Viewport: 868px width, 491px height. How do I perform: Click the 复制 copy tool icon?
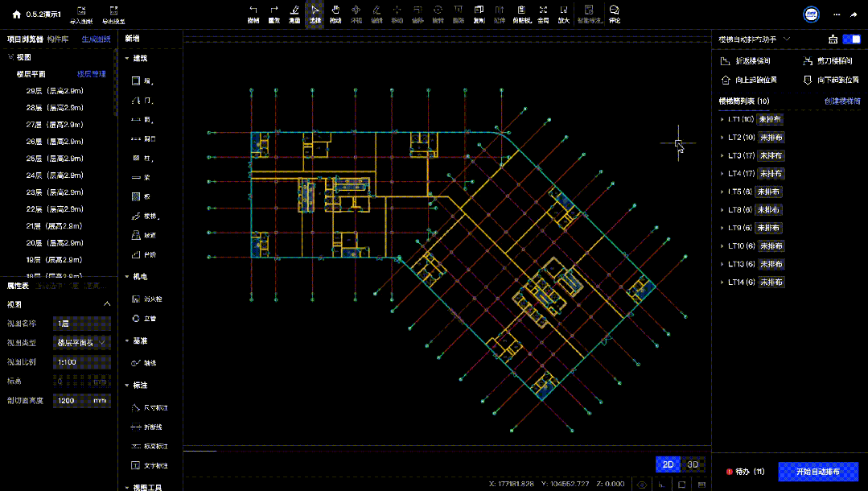point(479,10)
